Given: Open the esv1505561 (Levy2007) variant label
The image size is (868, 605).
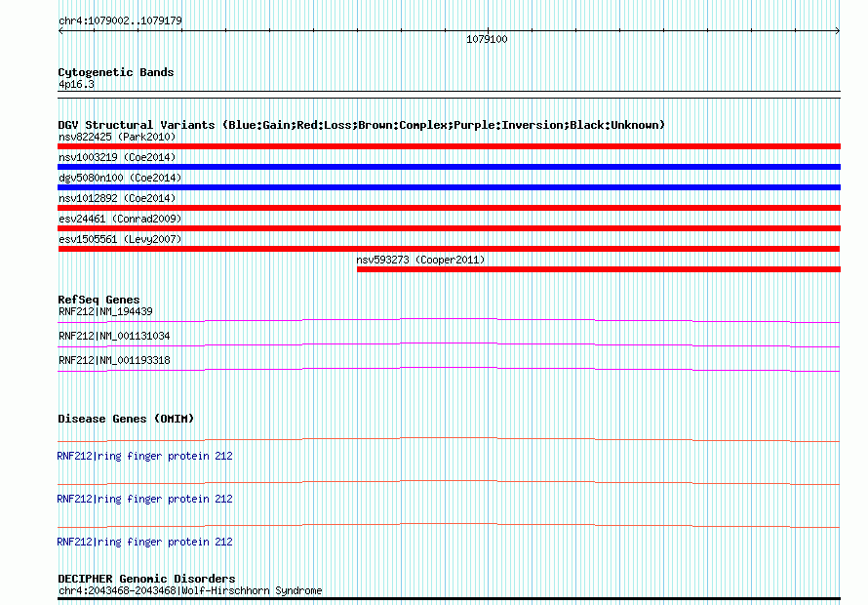Looking at the screenshot, I should [x=120, y=239].
